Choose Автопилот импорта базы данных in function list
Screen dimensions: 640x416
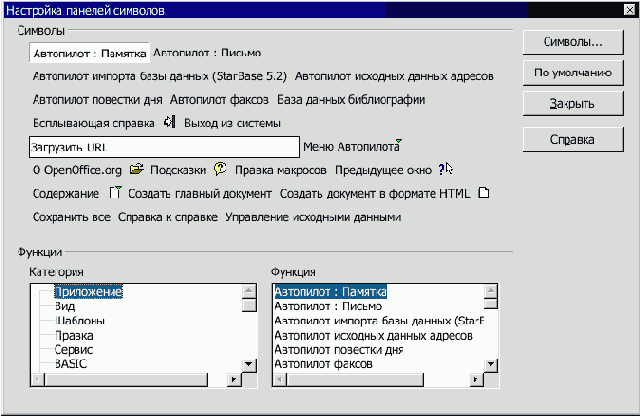[x=379, y=320]
